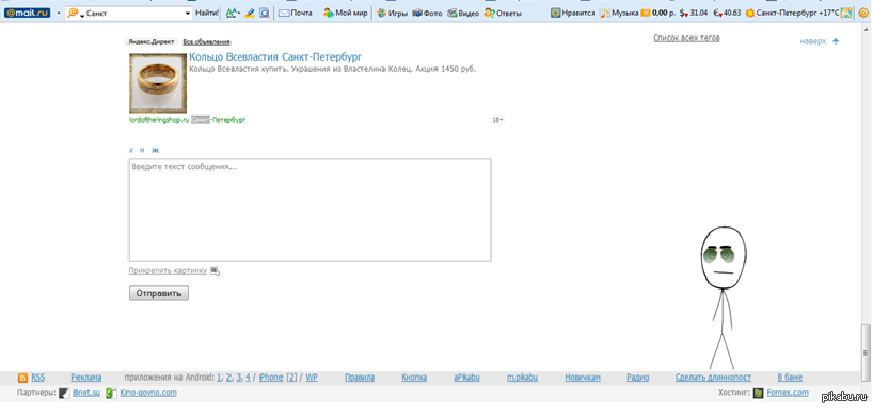Open the Правила footer link
Screen dimensions: 872x408
360,377
